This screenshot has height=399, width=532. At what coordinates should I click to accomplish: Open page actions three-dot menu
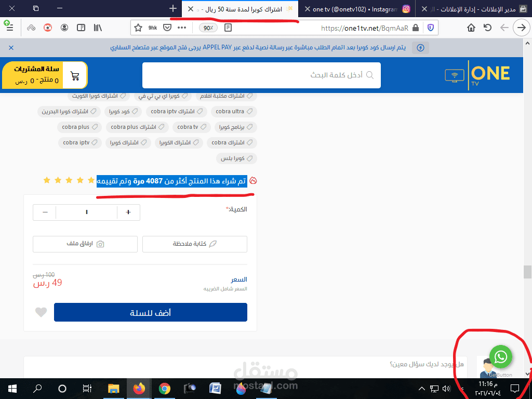(182, 28)
